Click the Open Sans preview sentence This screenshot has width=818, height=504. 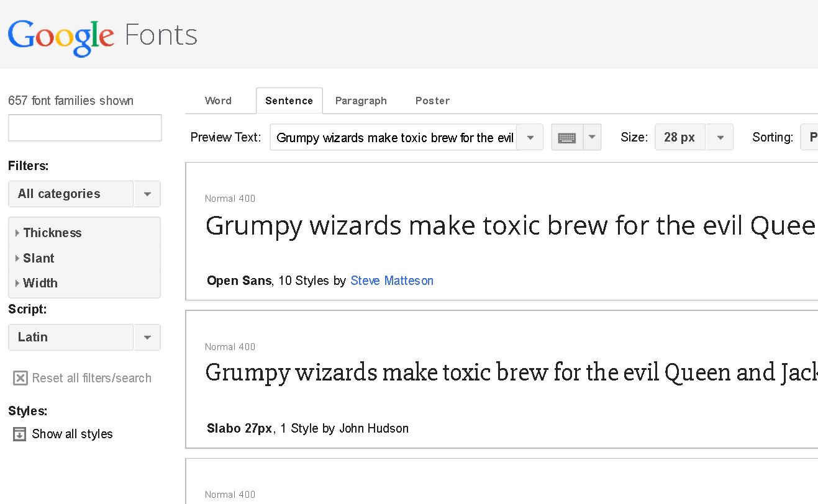click(511, 226)
